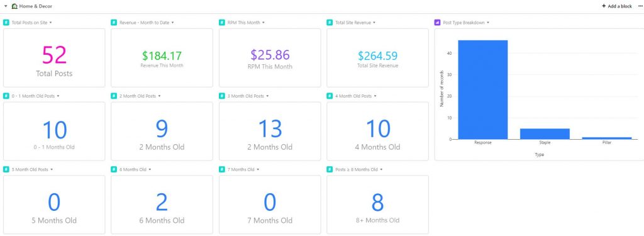Click the purple Post Type Breakdown chart icon
Viewport: 644px width, 236px height.
click(x=438, y=23)
